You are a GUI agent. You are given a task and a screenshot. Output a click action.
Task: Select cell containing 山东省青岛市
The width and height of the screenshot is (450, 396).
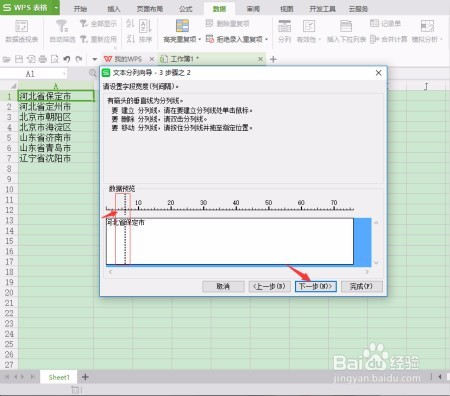tap(56, 148)
